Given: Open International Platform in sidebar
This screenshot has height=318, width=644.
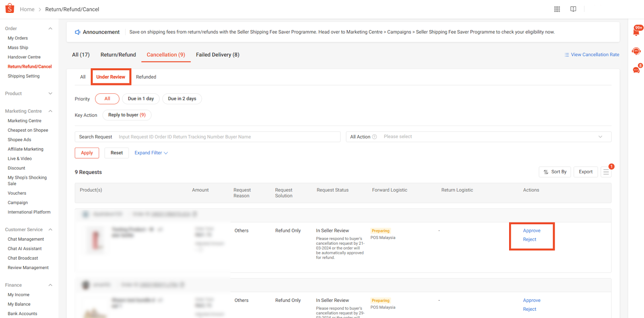Looking at the screenshot, I should pyautogui.click(x=29, y=212).
